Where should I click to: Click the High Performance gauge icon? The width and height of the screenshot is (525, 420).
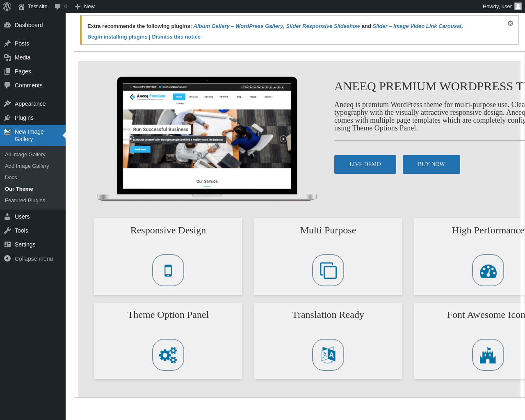click(x=488, y=270)
